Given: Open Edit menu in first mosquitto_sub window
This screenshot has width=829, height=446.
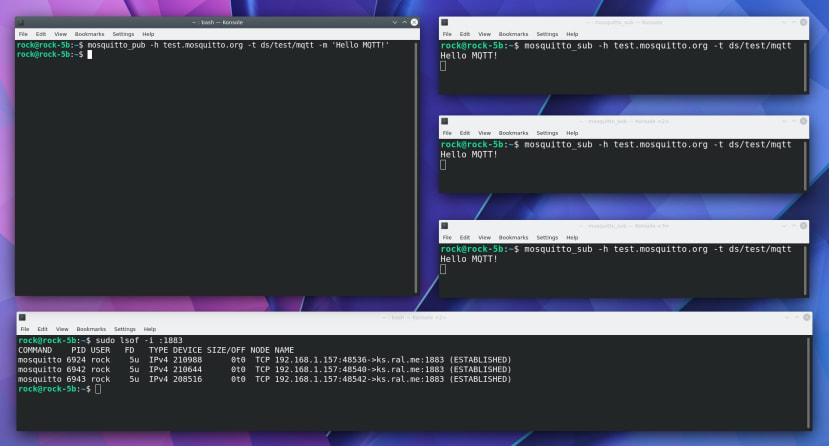Looking at the screenshot, I should [x=465, y=34].
